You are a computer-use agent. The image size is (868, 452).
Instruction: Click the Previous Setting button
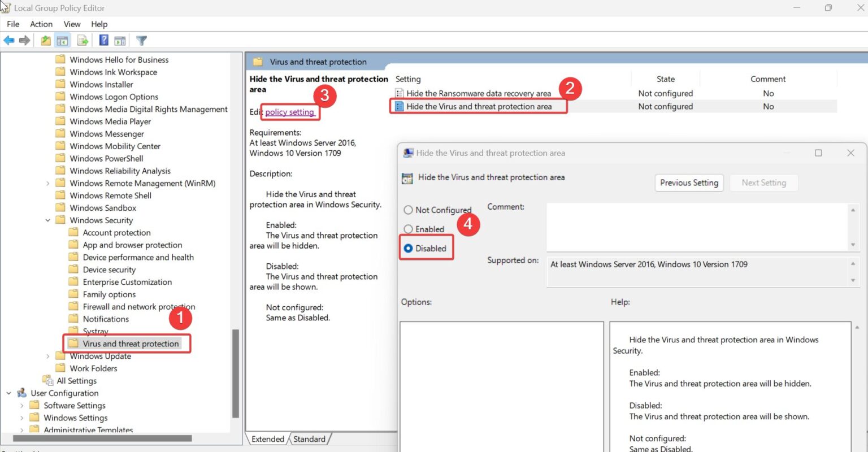click(689, 182)
